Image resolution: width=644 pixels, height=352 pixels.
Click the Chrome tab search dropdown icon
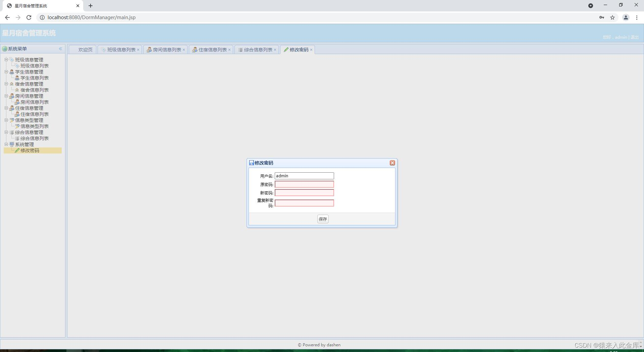click(591, 6)
